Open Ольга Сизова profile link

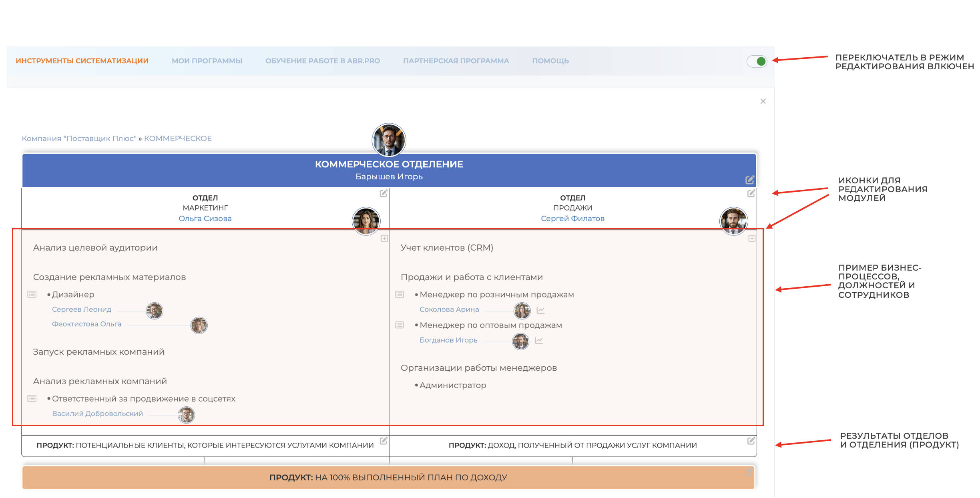[205, 219]
